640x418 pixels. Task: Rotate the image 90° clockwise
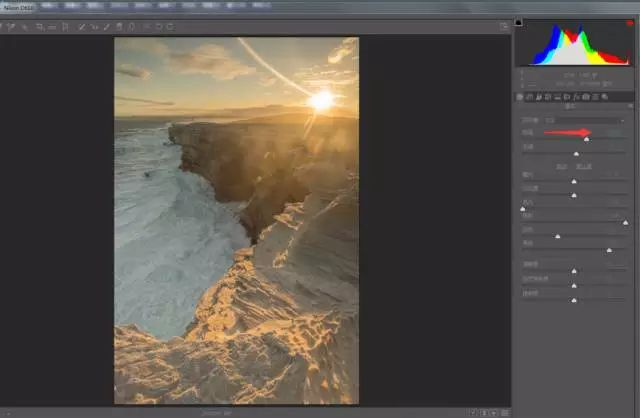point(171,26)
